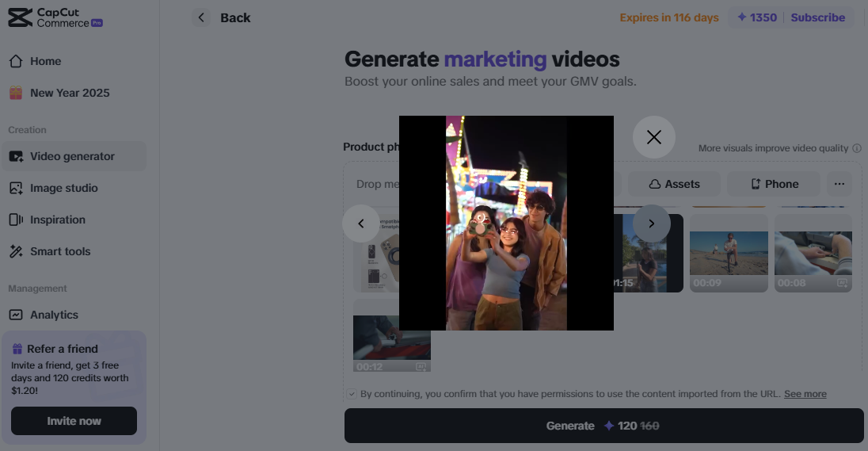Click the Subscribe link
Screen dimensions: 868x451
pyautogui.click(x=817, y=17)
